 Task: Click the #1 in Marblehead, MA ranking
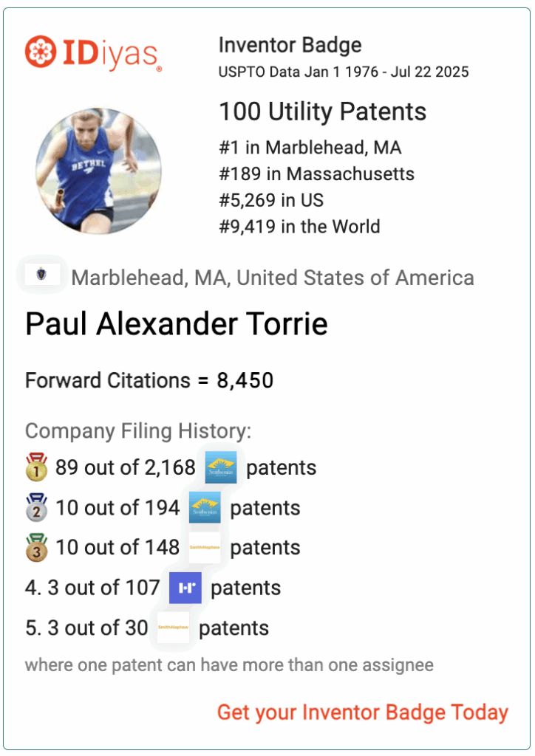click(x=310, y=148)
